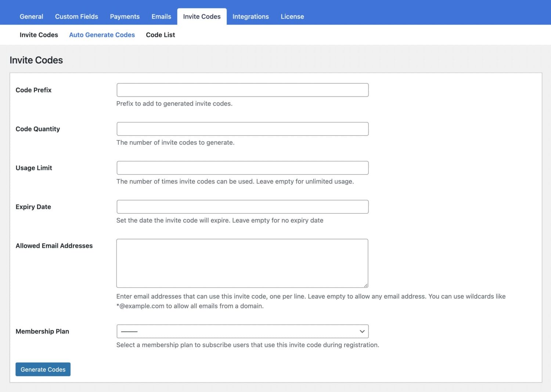Select the Usage Limit input box

click(242, 168)
